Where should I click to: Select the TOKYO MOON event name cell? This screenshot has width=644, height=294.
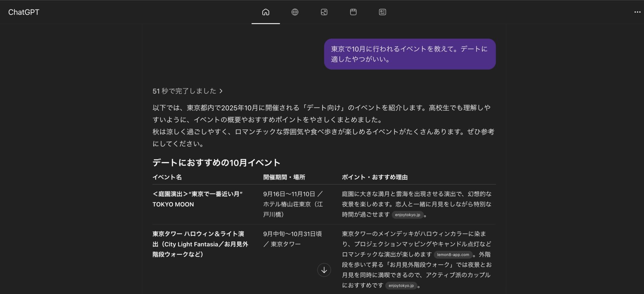coord(197,199)
